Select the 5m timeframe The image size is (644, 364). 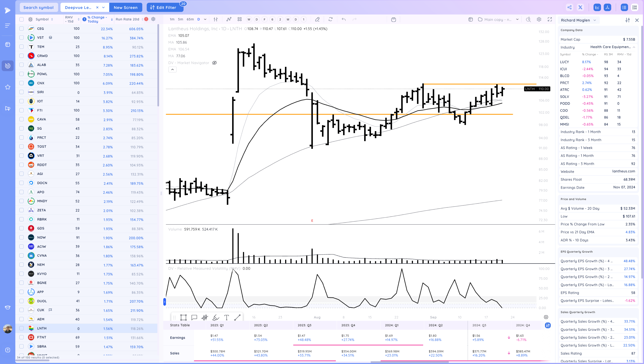(x=180, y=19)
